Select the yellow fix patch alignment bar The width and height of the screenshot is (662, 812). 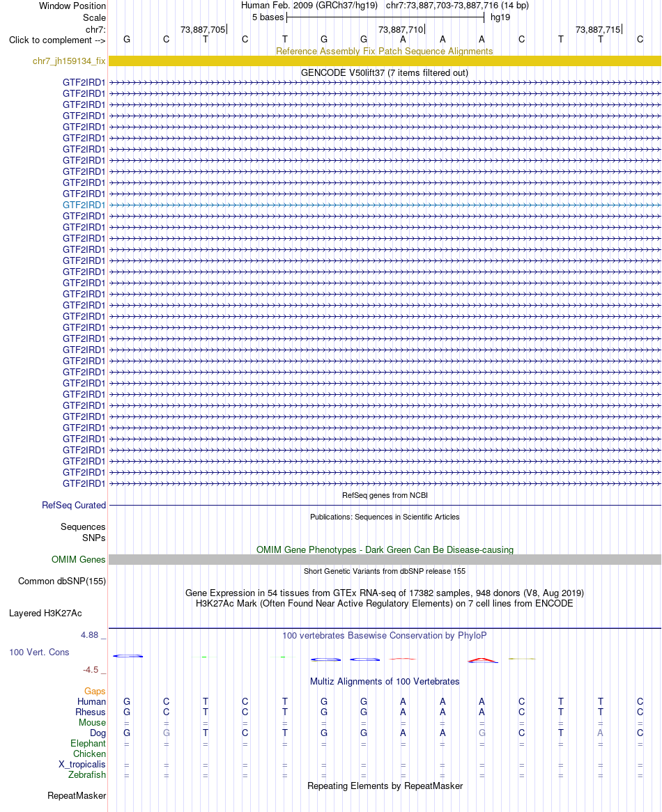tap(385, 61)
